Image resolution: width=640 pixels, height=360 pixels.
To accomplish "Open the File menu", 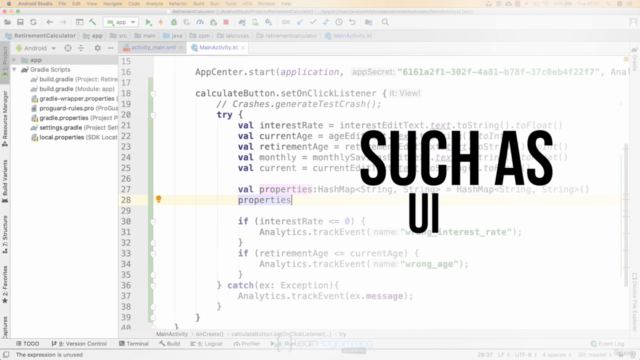I will coord(62,4).
